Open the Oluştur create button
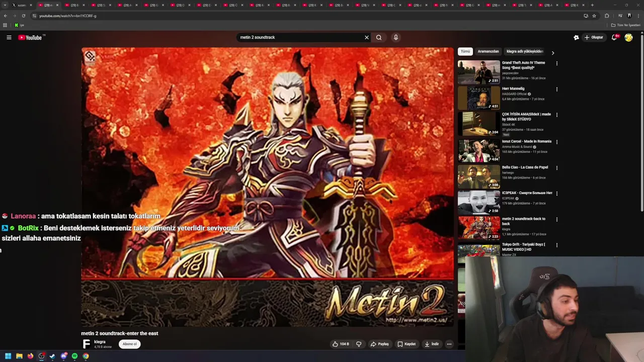Screen dimensions: 644x362 pos(594,37)
